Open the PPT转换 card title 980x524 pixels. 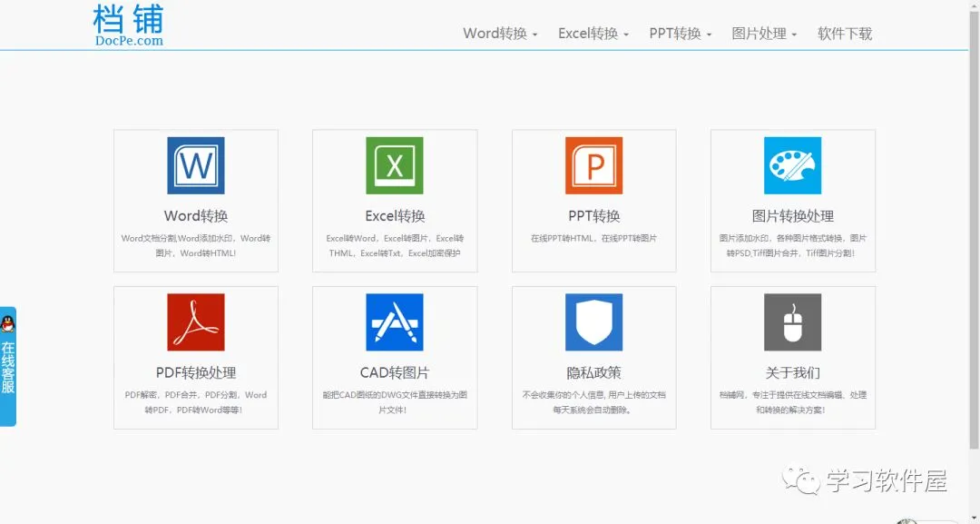coord(593,216)
